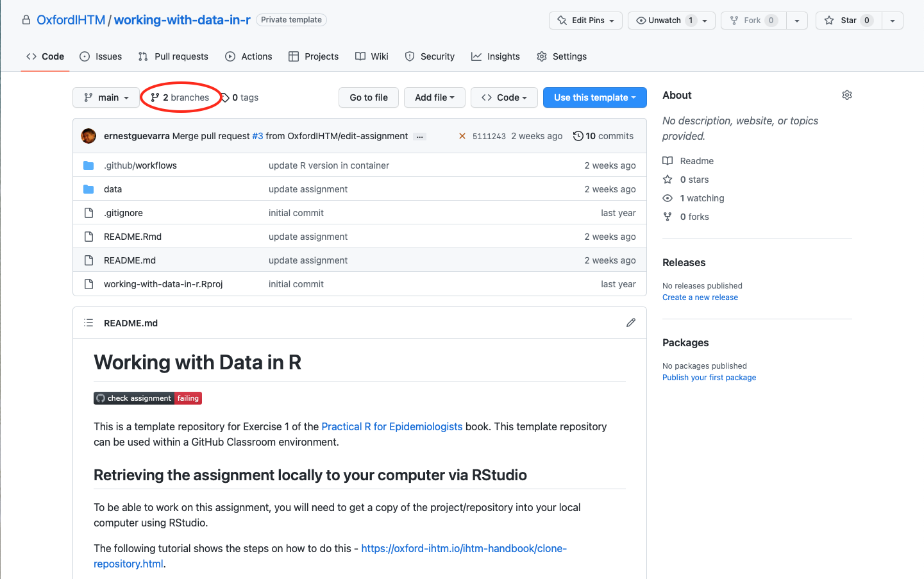The width and height of the screenshot is (924, 579).
Task: Click the README edit pencil icon
Action: [x=630, y=323]
